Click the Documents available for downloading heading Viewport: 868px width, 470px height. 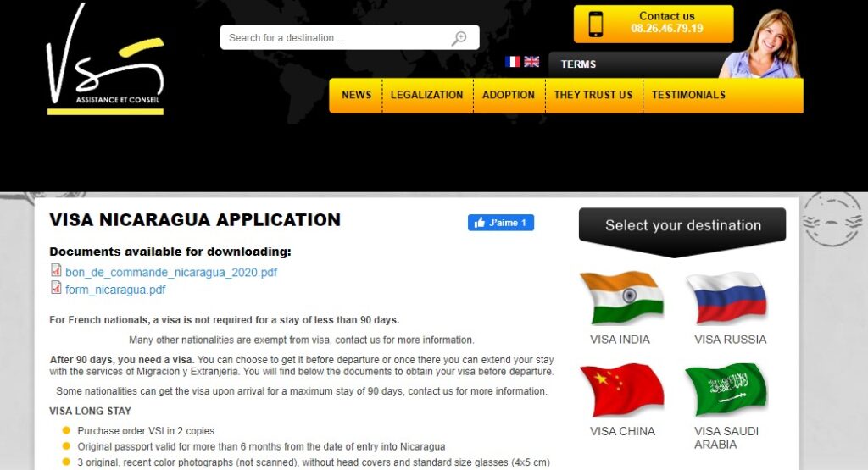[170, 252]
